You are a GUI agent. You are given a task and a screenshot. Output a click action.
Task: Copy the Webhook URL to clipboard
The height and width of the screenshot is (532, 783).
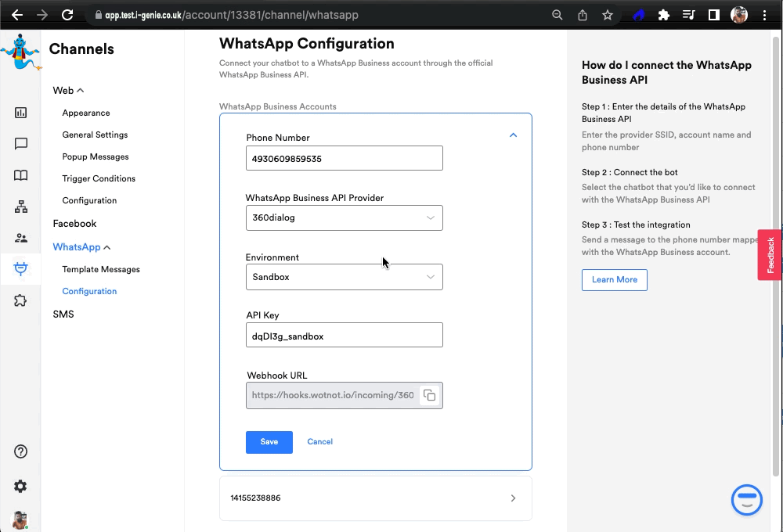429,395
